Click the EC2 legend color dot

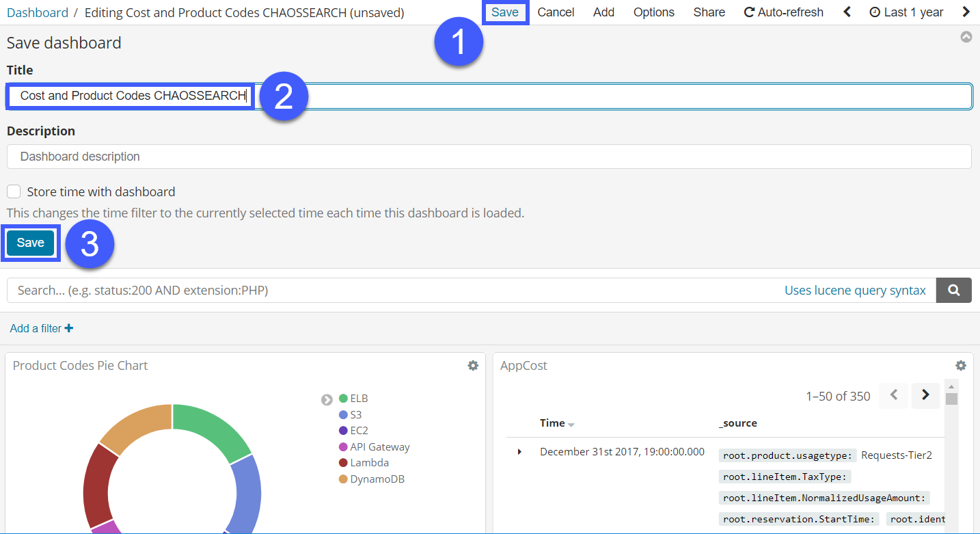[343, 431]
